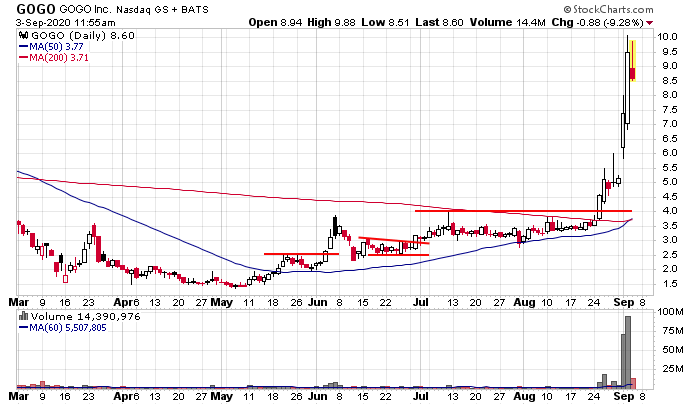This screenshot has height=405, width=700.
Task: Click the candlestick icon beside GOGO (Daily)
Action: point(24,36)
